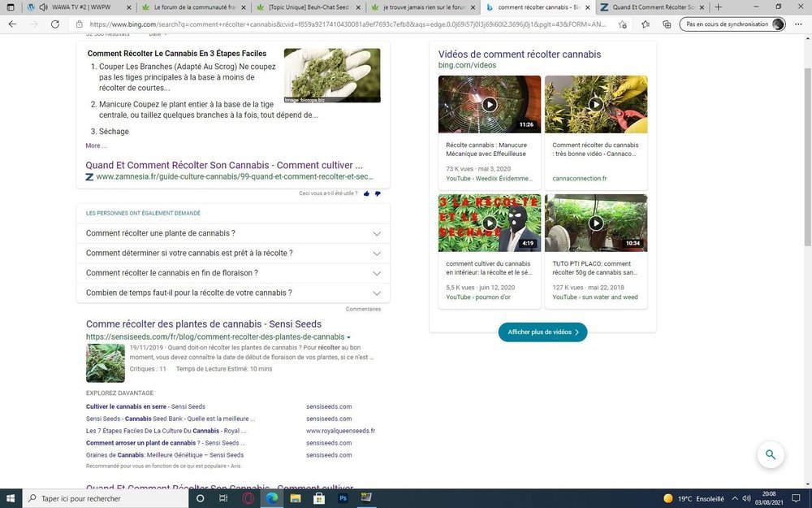Open File Explorer from the taskbar
Screen dimensions: 812x508
pos(296,498)
